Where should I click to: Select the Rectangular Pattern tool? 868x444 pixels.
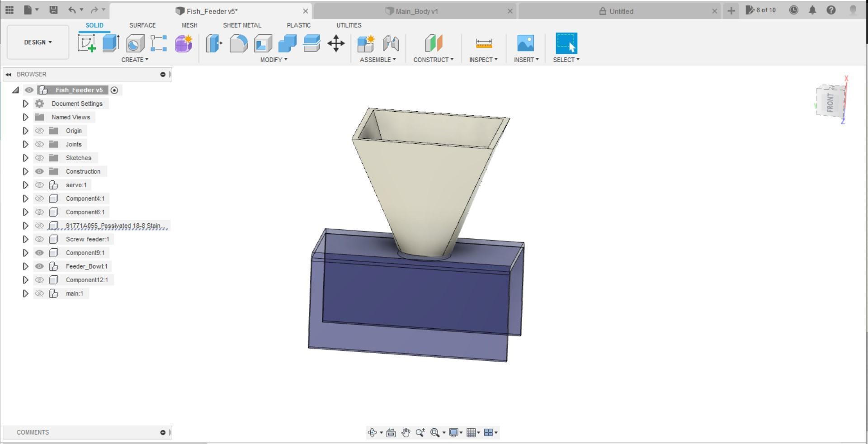(159, 43)
